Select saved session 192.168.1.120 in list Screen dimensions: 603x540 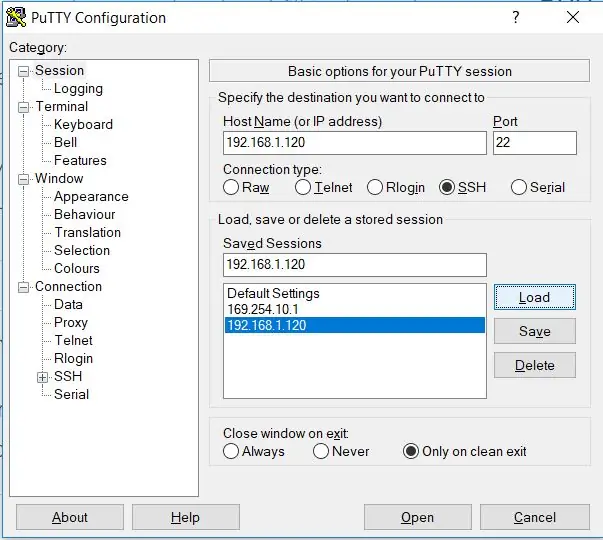[x=355, y=325]
